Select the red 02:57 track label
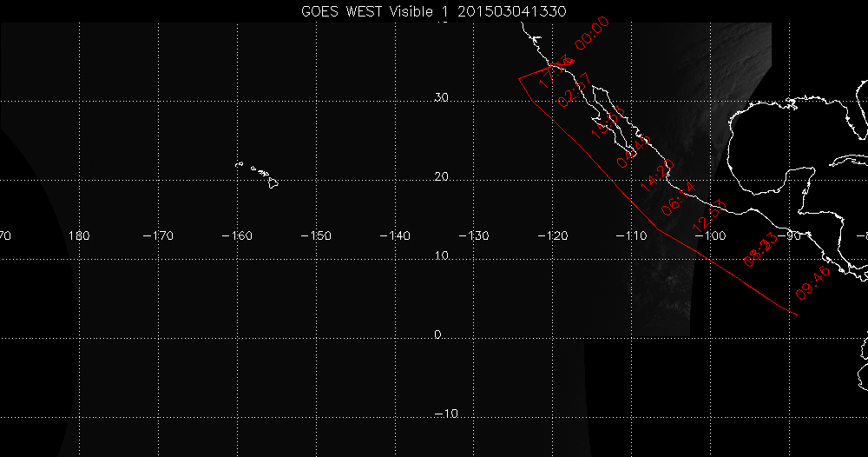The image size is (868, 457). tap(574, 90)
